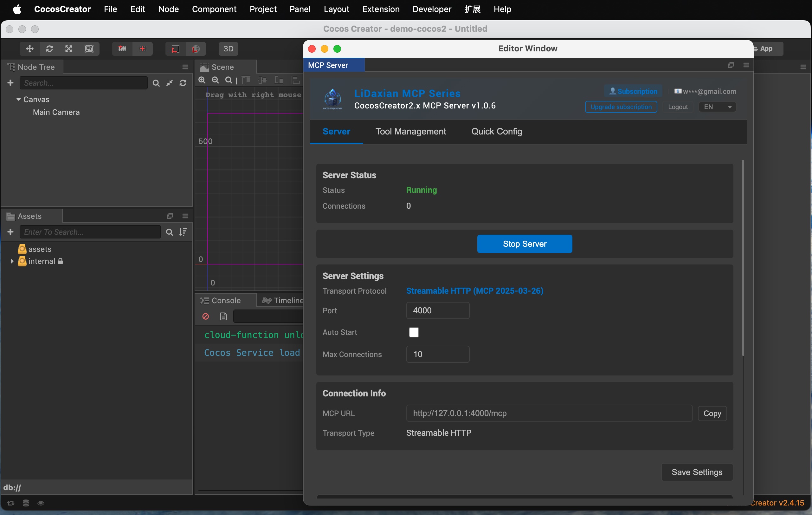Reset Scene view zoom

(x=229, y=80)
